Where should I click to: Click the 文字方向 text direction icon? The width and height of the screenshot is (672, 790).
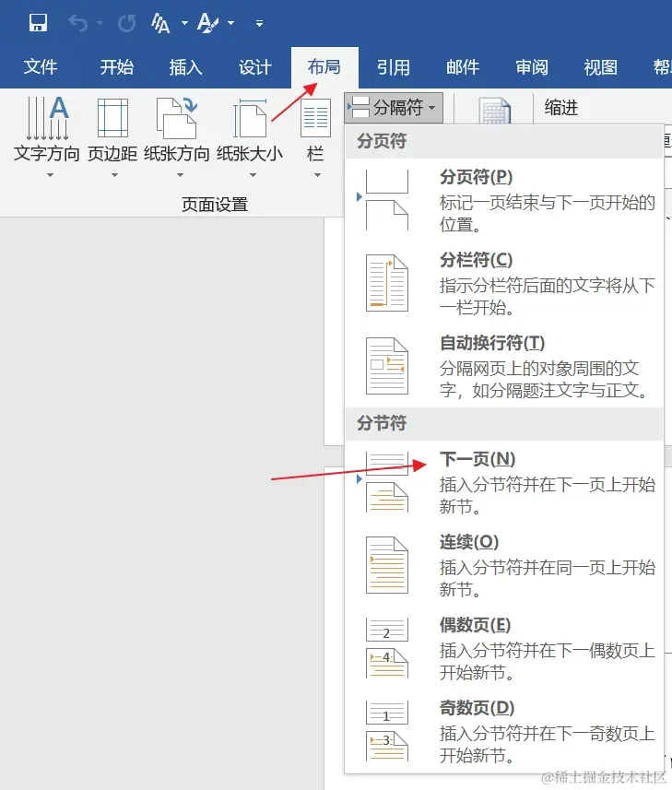47,118
